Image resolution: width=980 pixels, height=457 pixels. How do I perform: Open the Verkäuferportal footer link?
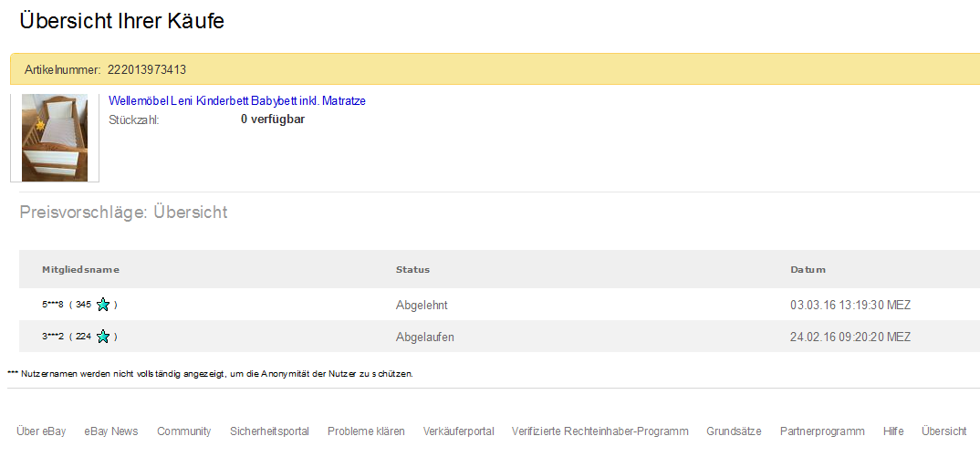pos(459,431)
